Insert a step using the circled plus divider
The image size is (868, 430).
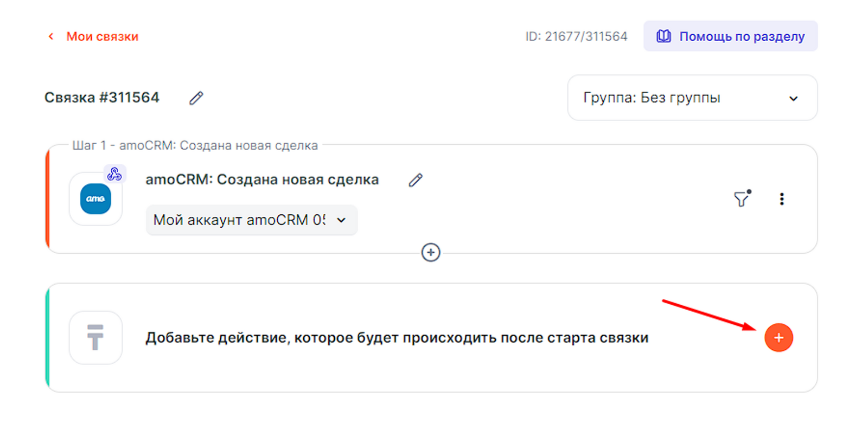(x=431, y=253)
